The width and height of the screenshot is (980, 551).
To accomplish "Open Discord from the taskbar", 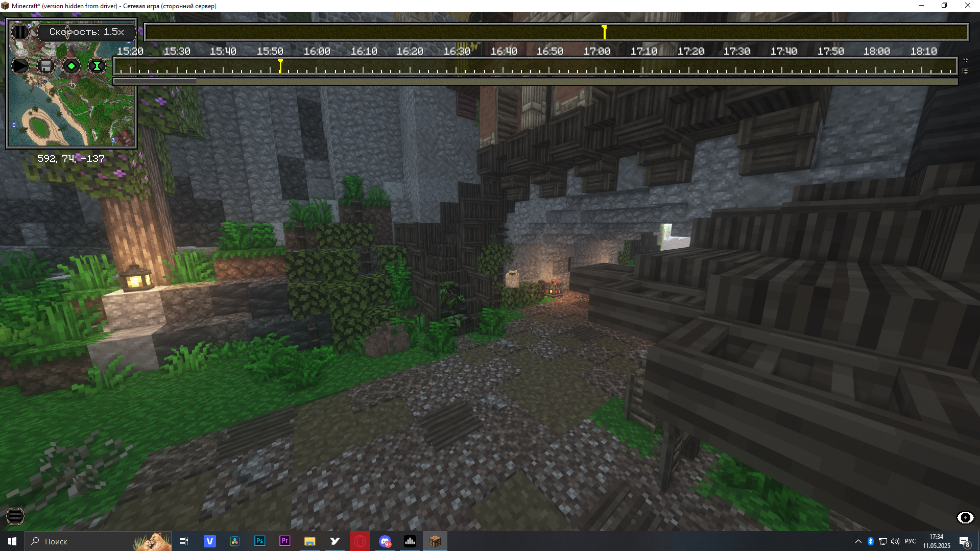I will [385, 541].
